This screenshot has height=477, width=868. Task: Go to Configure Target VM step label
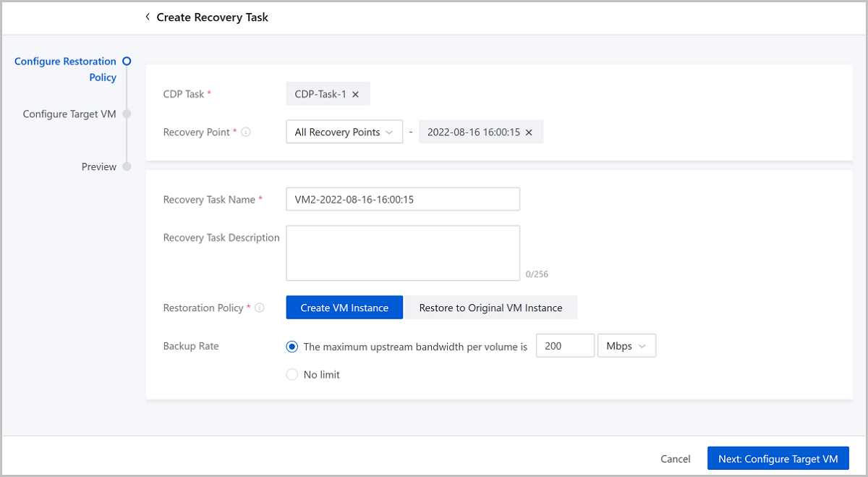coord(69,114)
